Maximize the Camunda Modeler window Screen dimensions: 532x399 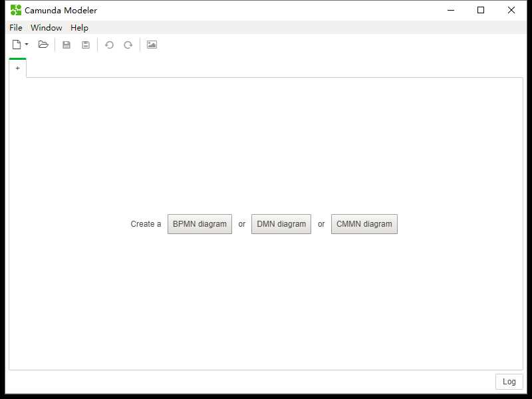click(x=481, y=10)
